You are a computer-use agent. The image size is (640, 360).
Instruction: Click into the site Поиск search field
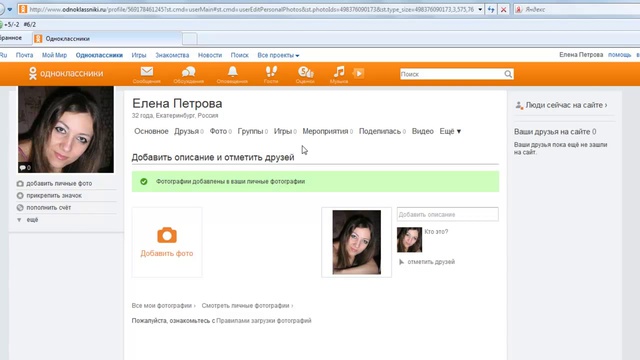click(x=452, y=74)
